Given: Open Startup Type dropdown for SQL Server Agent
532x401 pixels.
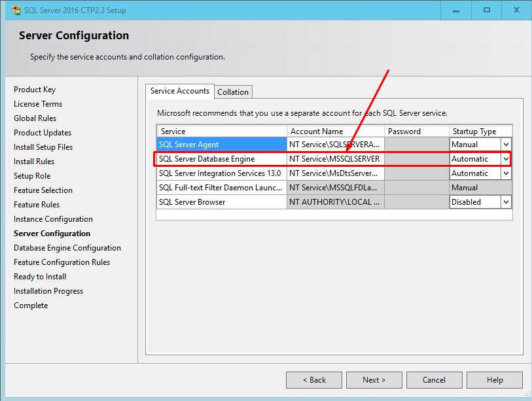Looking at the screenshot, I should pos(506,145).
